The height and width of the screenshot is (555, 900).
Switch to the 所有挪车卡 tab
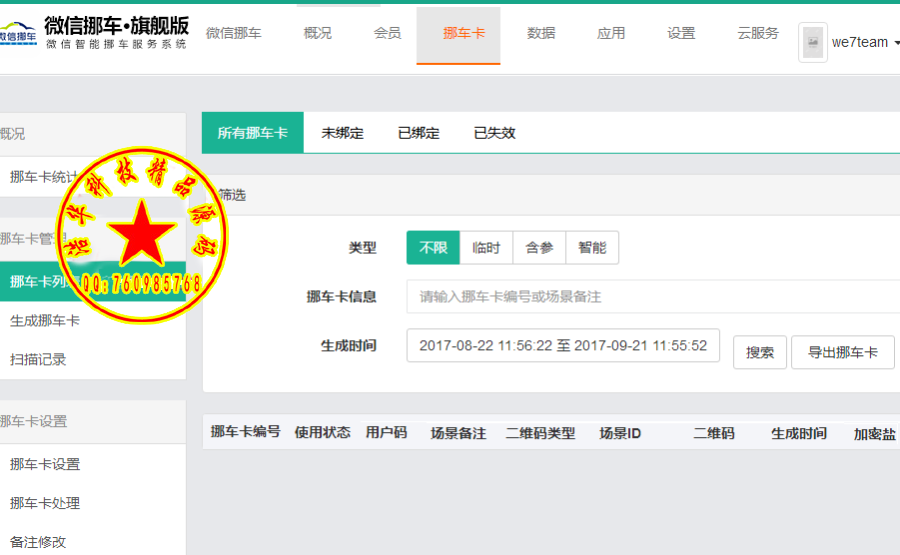coord(253,133)
